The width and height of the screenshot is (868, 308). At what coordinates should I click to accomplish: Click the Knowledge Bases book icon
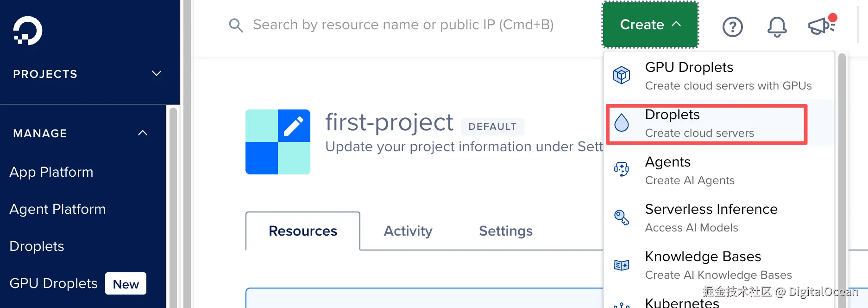622,265
